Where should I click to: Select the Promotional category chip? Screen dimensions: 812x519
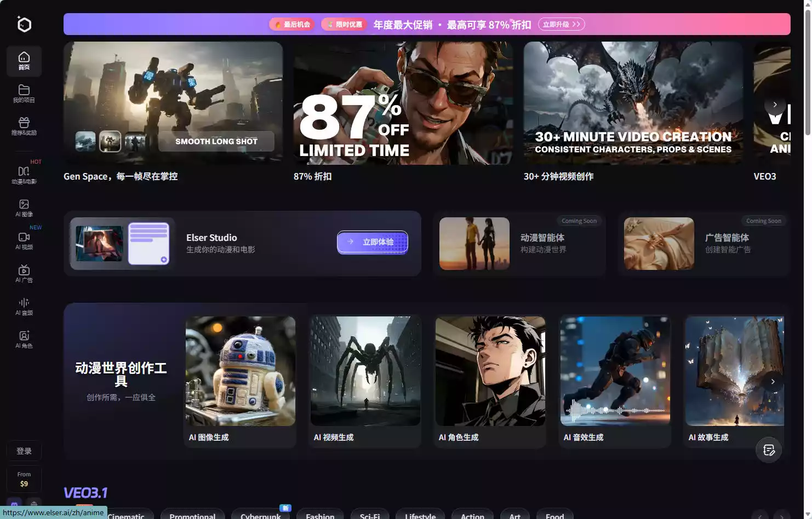(192, 516)
